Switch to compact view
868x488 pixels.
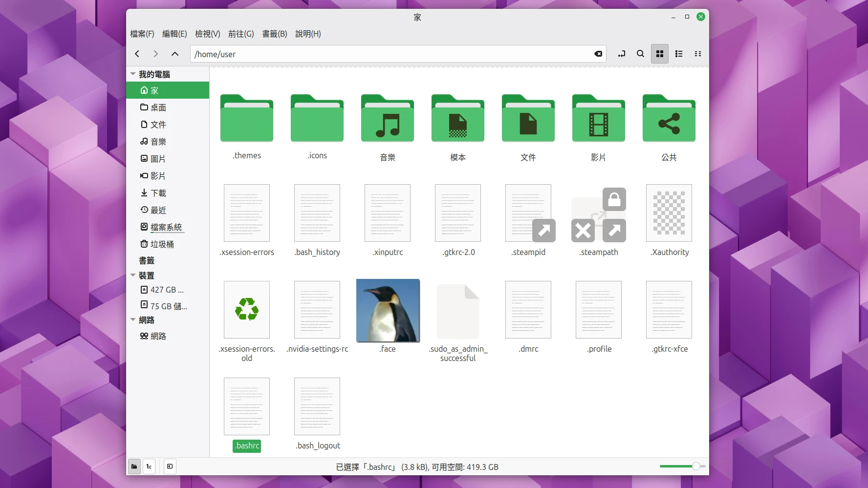pos(697,54)
